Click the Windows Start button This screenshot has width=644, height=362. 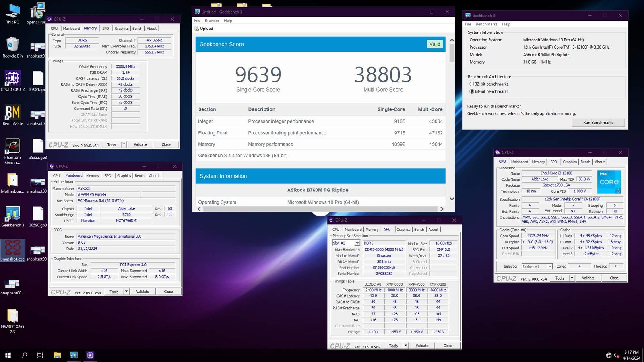tap(8, 355)
